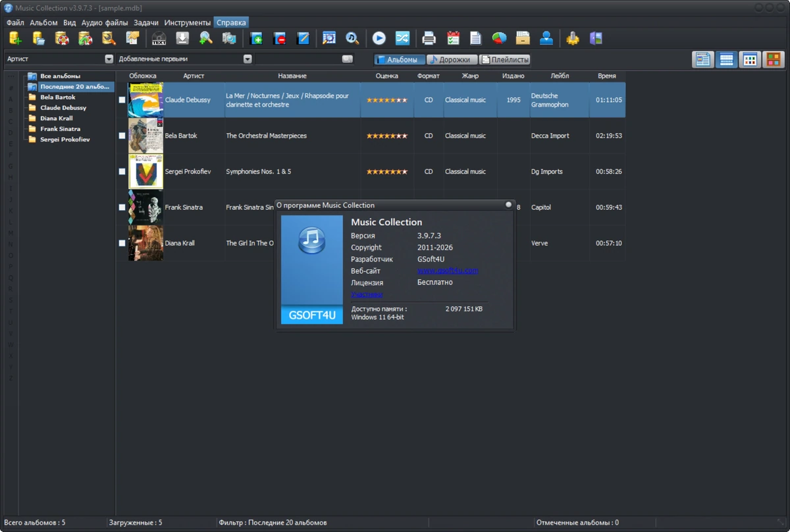Click the database backup lifebuoy icon
The width and height of the screenshot is (790, 532).
click(62, 38)
